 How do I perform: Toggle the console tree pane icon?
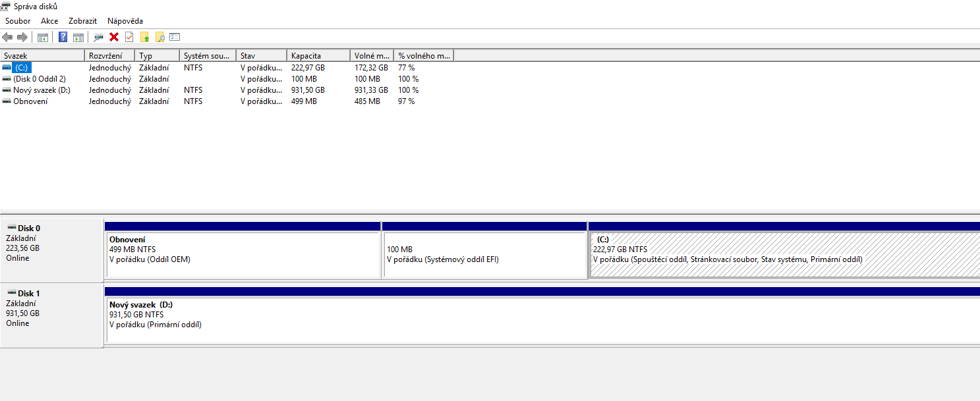pos(43,38)
